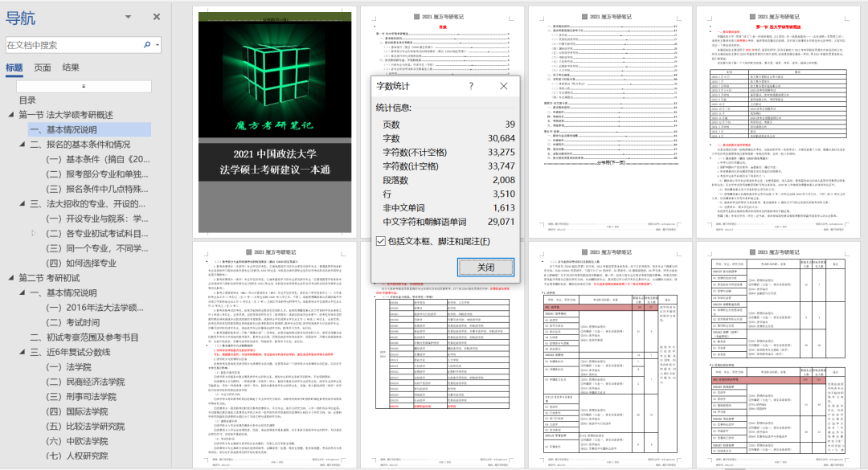Expand (二) 各专业初试考试科目 heading
Image resolution: width=868 pixels, height=470 pixels.
coord(33,233)
